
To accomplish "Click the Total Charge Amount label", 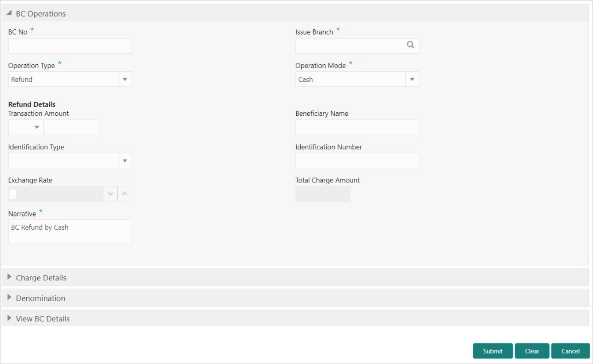I will coord(328,180).
